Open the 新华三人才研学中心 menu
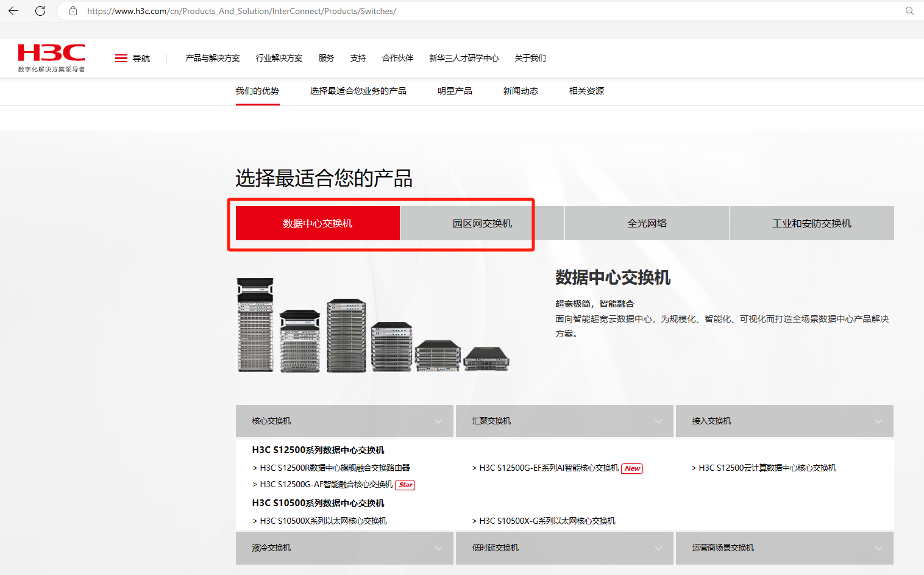 click(x=464, y=58)
